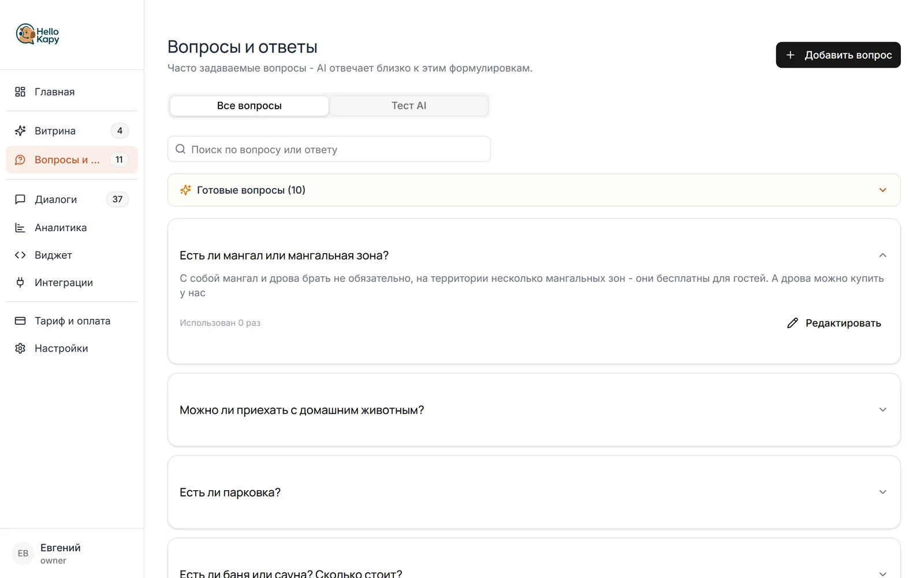Click the question Есть ли баня или сауна?
924x578 pixels.
[x=290, y=573]
